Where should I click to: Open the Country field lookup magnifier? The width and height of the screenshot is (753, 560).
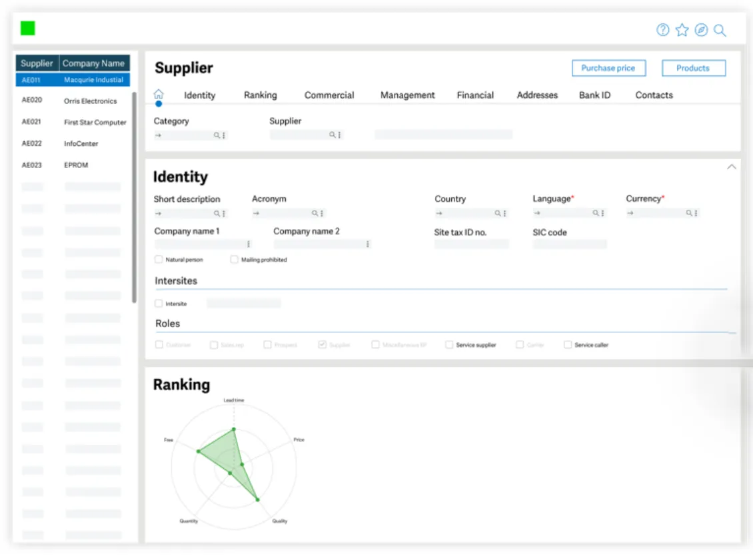[x=498, y=213]
